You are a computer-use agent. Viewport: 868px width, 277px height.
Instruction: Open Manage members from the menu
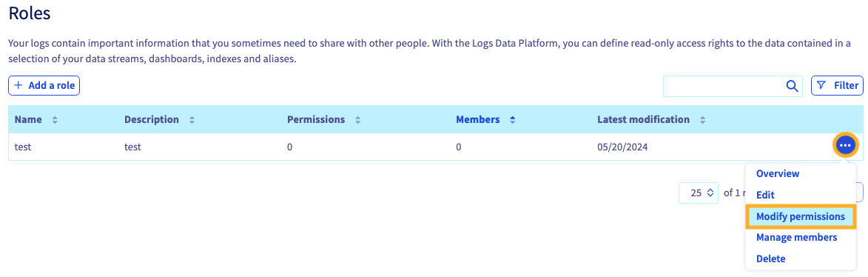tap(796, 238)
